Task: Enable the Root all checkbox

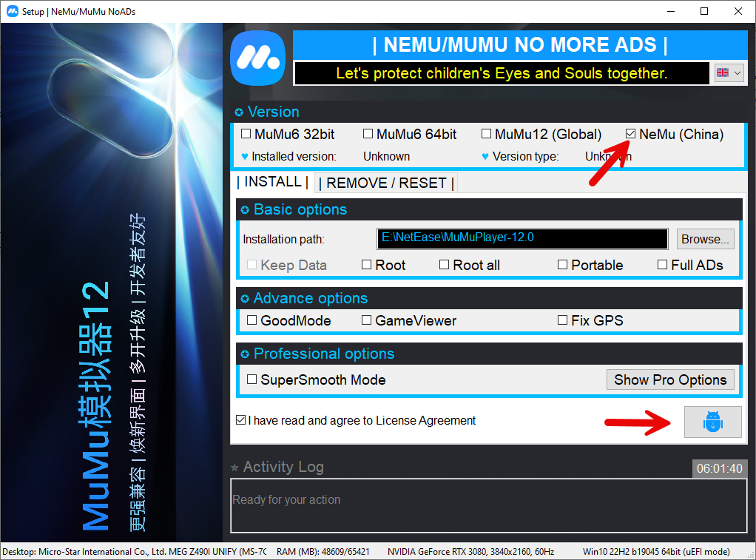Action: pos(444,264)
